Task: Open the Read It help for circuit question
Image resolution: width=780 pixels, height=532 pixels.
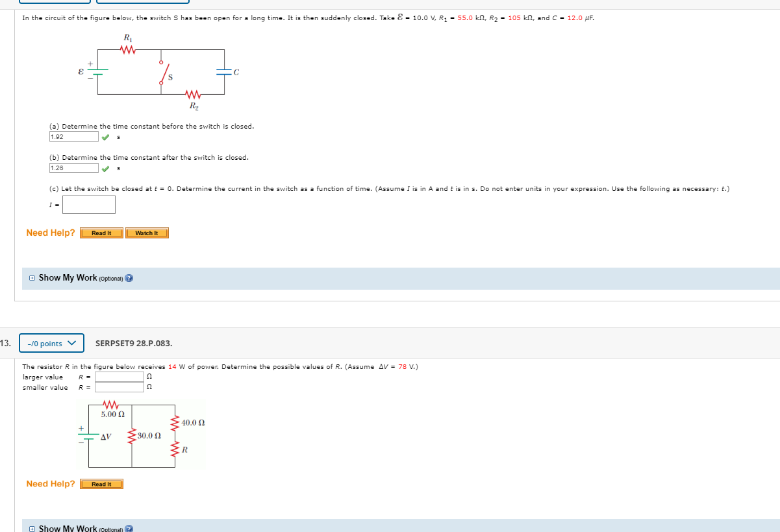Action: pyautogui.click(x=101, y=233)
